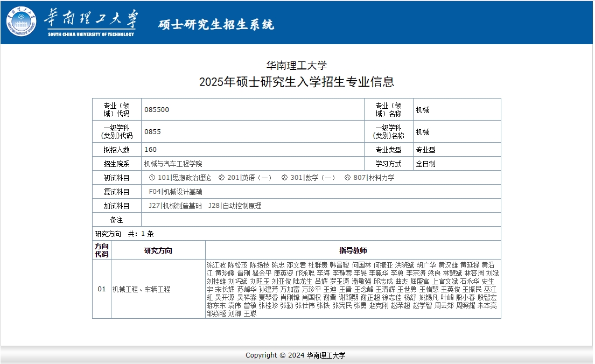Click the 复试科目 label
Viewport: 595px width, 364px height.
pyautogui.click(x=116, y=192)
